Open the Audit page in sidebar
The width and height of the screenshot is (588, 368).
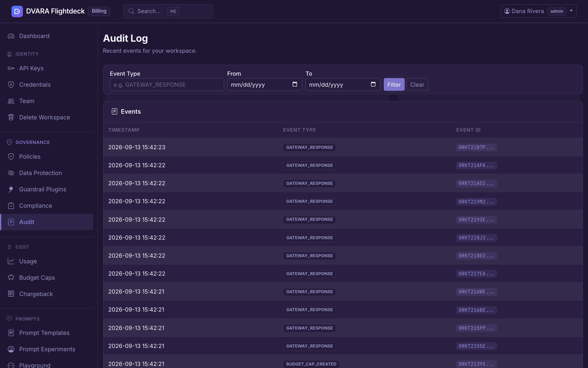click(47, 222)
